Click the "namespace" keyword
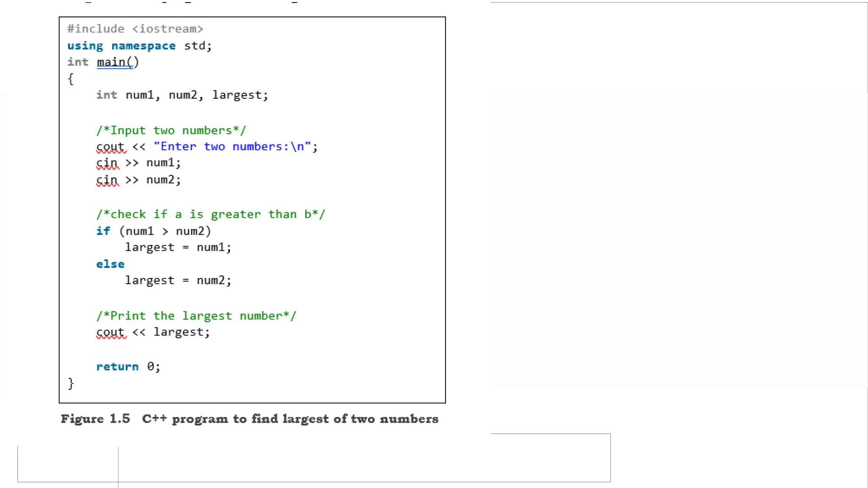The width and height of the screenshot is (868, 488). [x=143, y=46]
